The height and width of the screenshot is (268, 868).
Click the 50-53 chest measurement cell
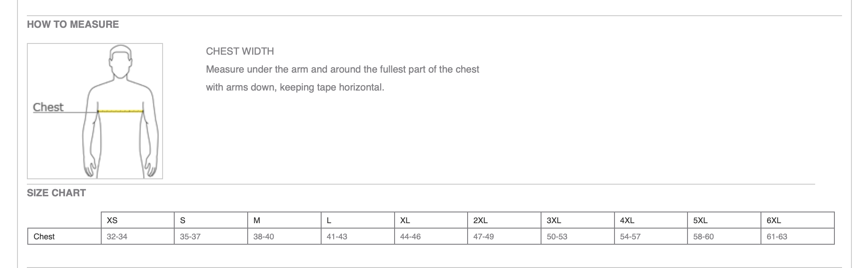click(557, 237)
